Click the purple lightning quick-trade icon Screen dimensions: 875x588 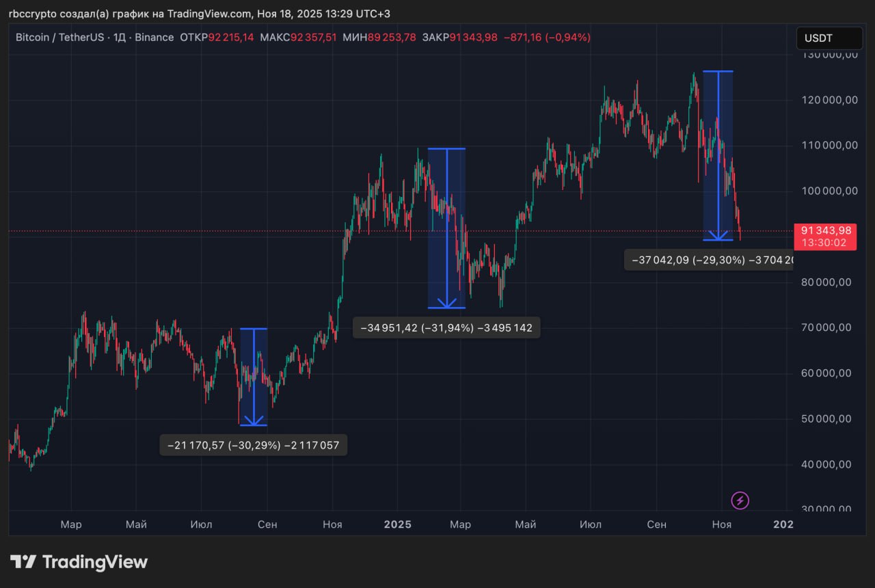(x=740, y=500)
